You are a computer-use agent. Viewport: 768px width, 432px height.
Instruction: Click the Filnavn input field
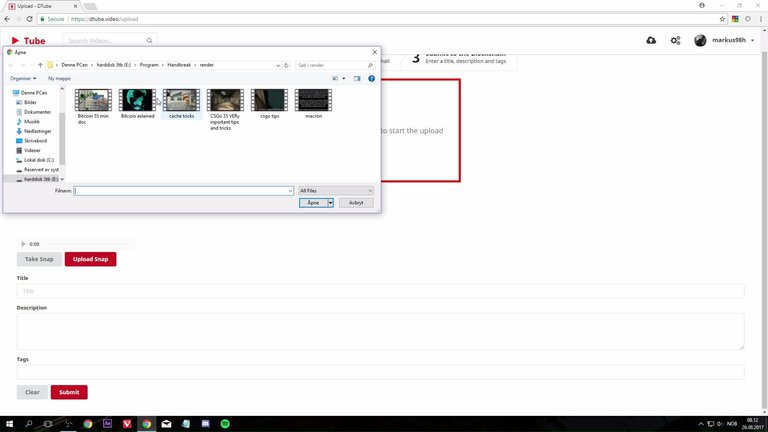[x=184, y=191]
